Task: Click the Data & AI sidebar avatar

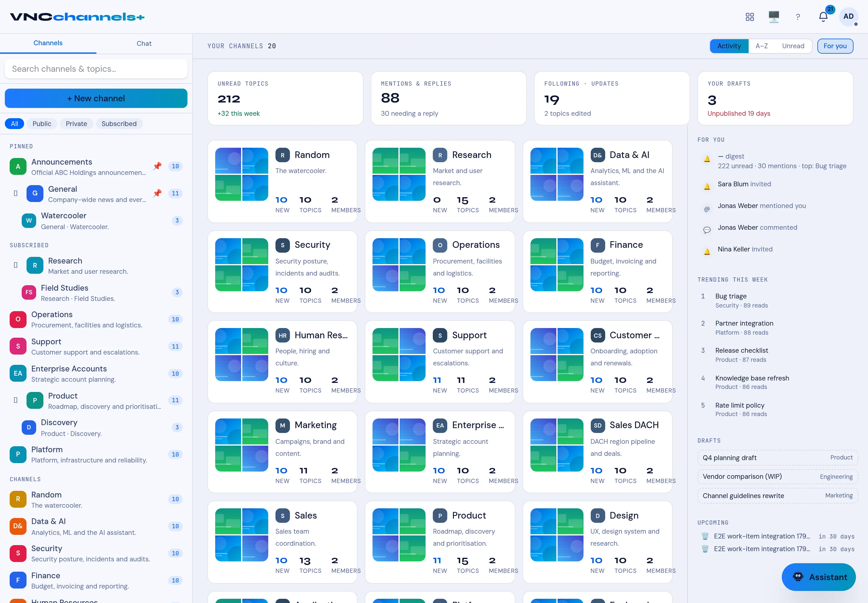Action: [x=18, y=526]
